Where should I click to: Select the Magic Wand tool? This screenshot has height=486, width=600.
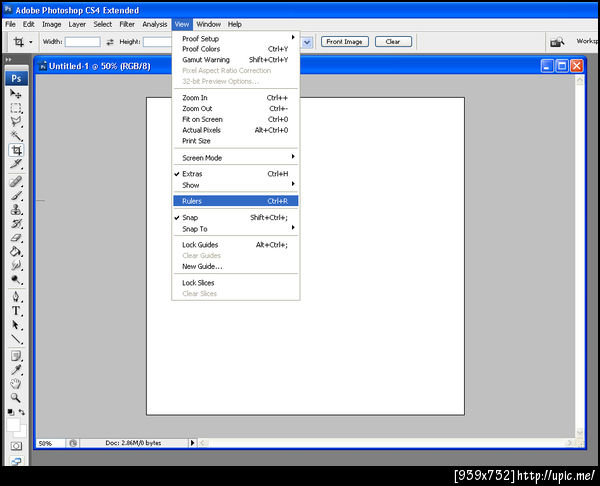click(x=16, y=136)
